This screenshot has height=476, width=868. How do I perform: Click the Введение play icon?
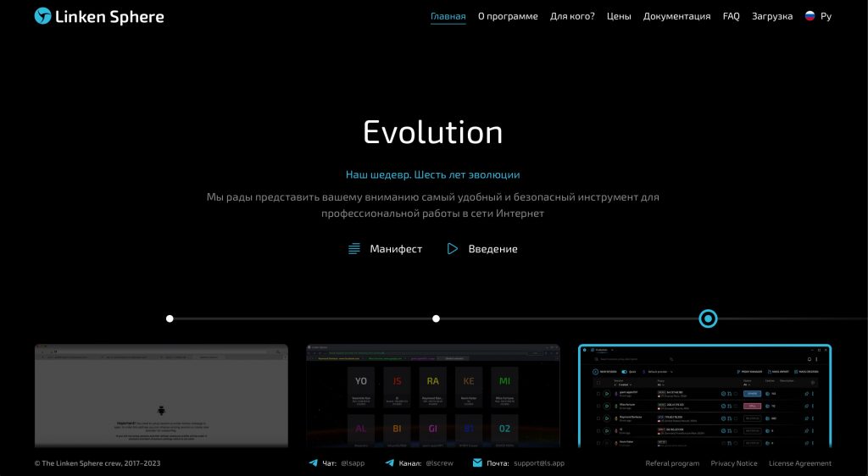453,249
